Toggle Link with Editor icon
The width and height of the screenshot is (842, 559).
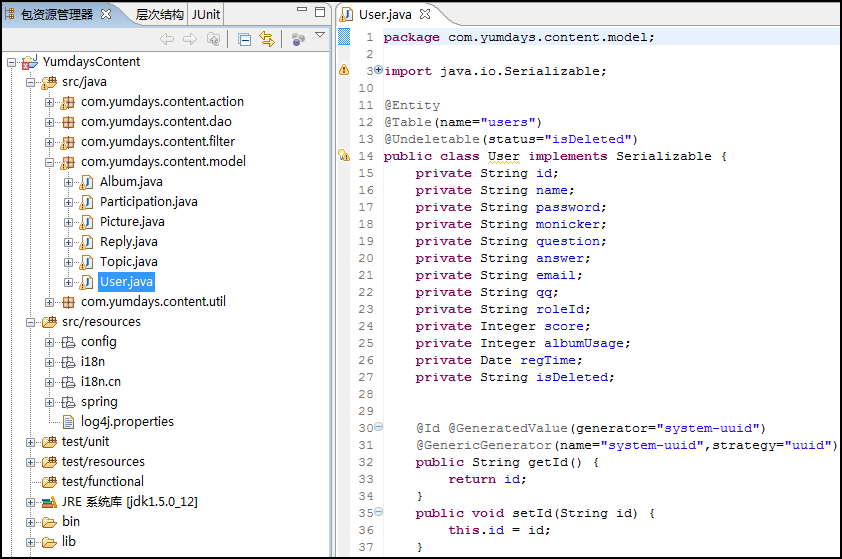(x=267, y=39)
